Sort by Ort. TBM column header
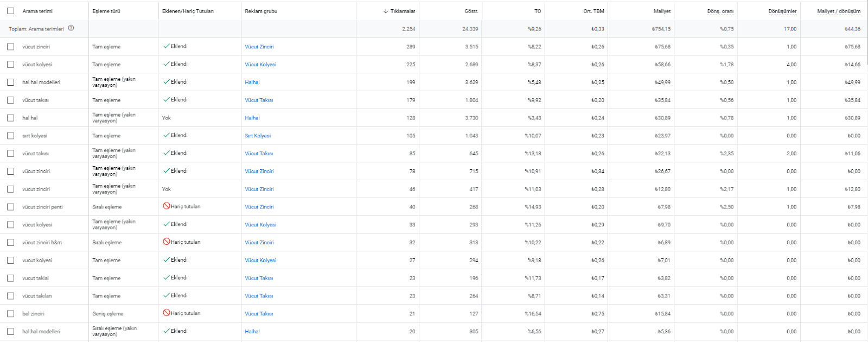This screenshot has width=868, height=342. point(593,11)
